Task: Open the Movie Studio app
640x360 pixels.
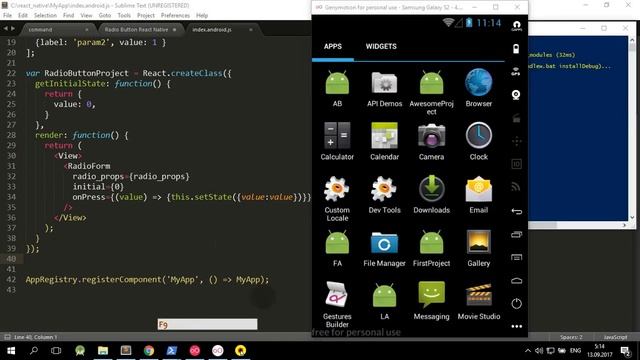Action: (x=478, y=301)
